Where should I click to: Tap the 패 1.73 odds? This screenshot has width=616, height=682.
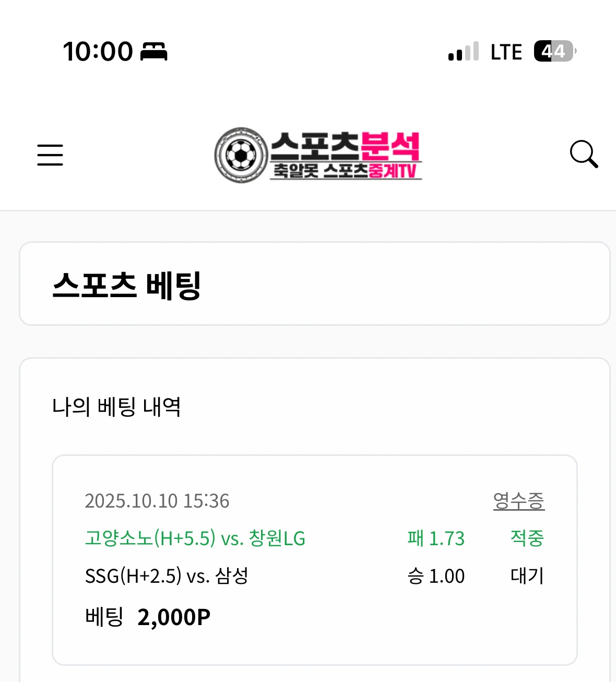tap(436, 538)
